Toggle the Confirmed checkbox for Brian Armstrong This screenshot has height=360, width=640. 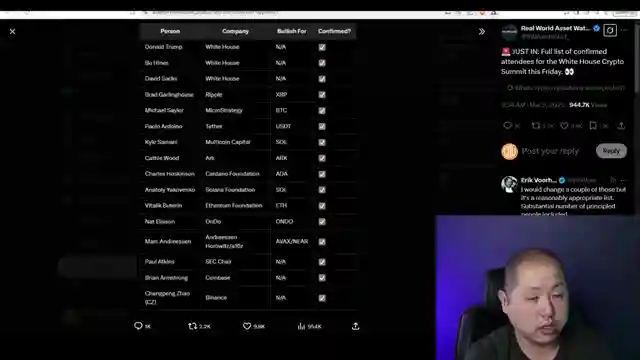(322, 278)
